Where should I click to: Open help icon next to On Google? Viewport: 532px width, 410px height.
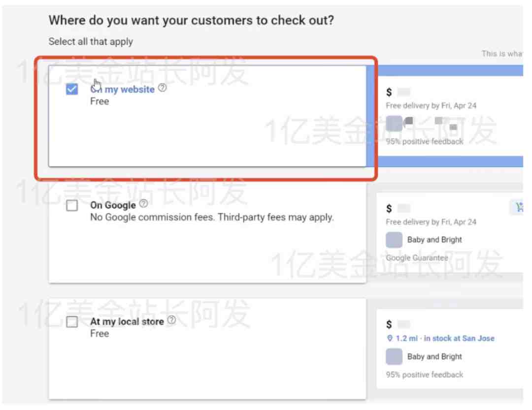click(x=143, y=203)
